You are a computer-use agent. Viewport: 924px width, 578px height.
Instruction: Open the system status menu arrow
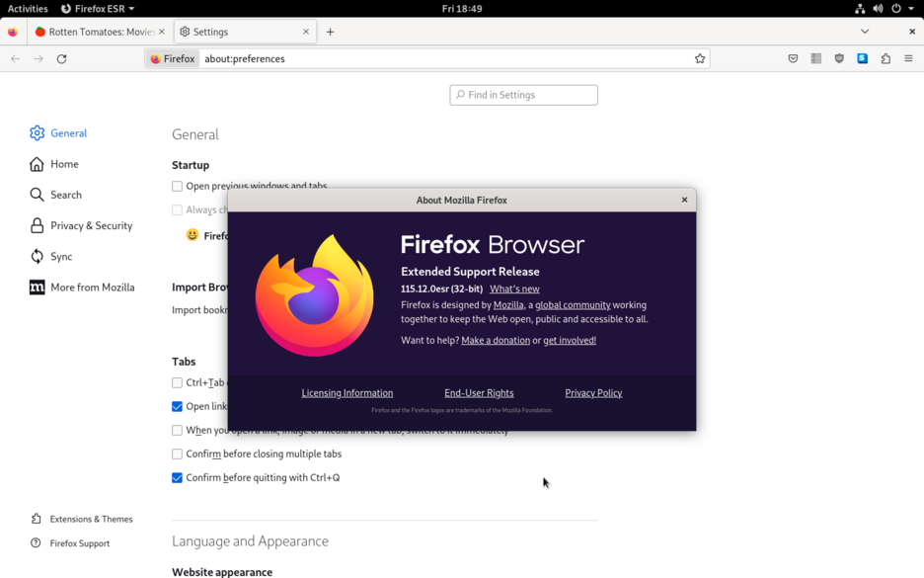pos(911,9)
